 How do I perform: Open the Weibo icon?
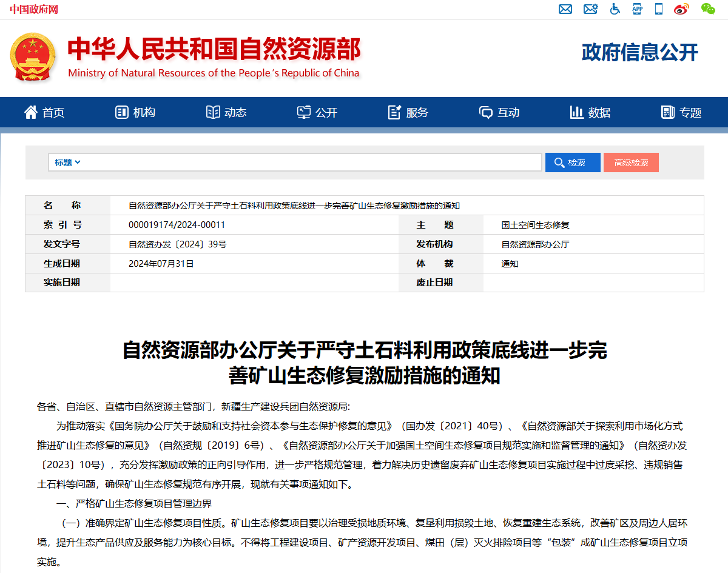681,9
